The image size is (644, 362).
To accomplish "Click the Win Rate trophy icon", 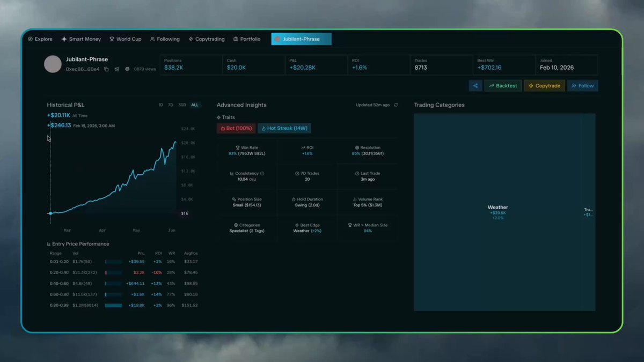I will 238,147.
